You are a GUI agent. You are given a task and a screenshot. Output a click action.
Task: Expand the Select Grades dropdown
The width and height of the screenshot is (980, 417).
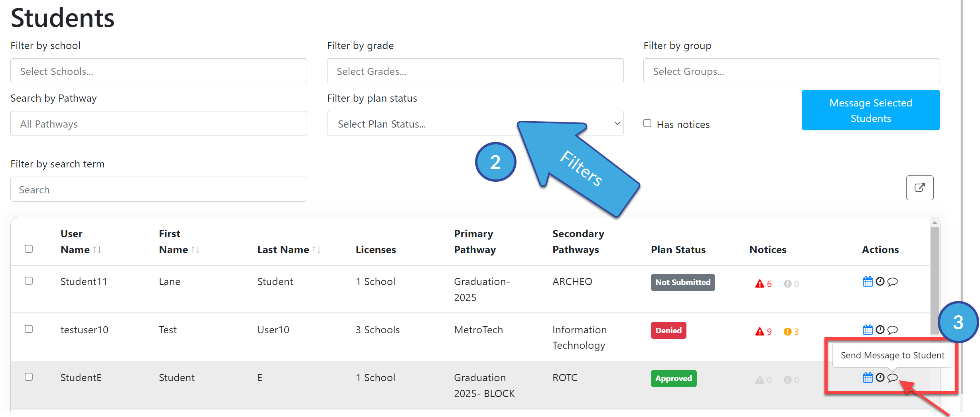point(475,71)
